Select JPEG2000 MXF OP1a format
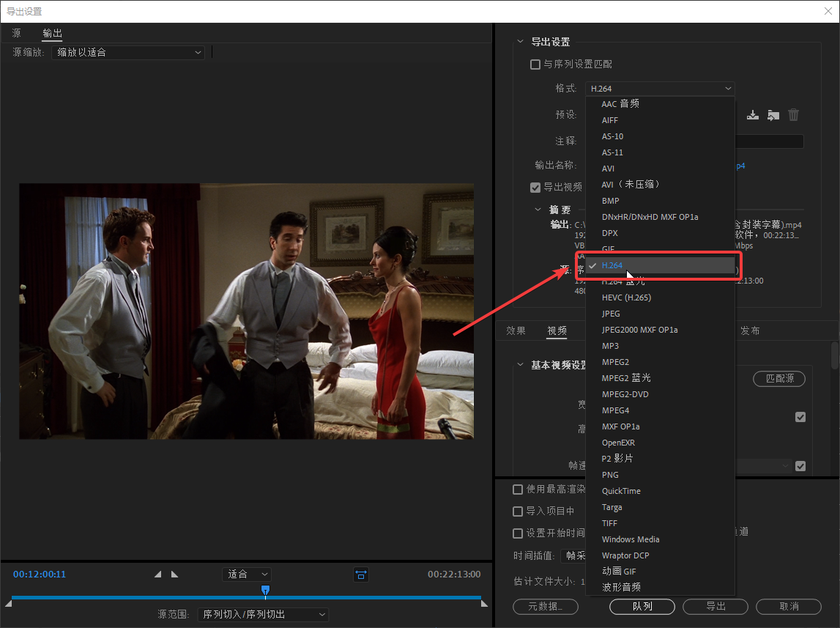 click(660, 330)
